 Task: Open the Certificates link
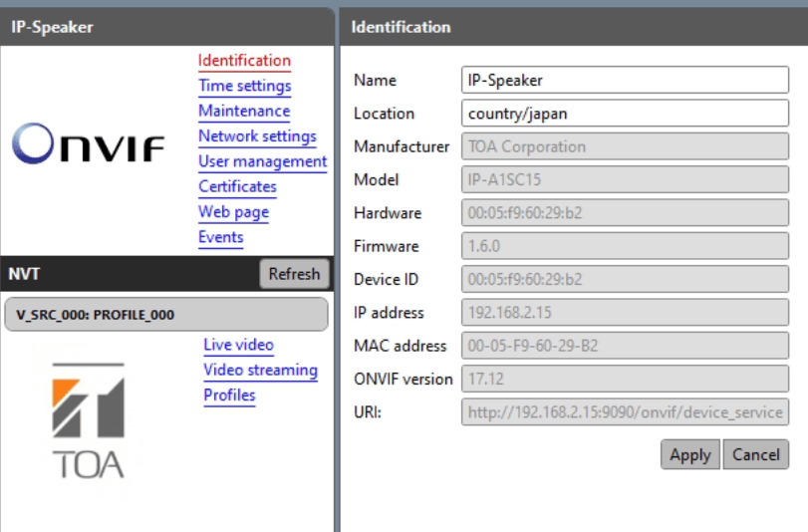pos(237,186)
